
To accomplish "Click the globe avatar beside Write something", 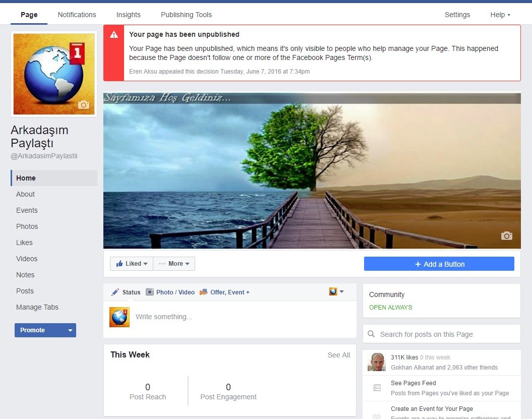I will click(x=120, y=317).
